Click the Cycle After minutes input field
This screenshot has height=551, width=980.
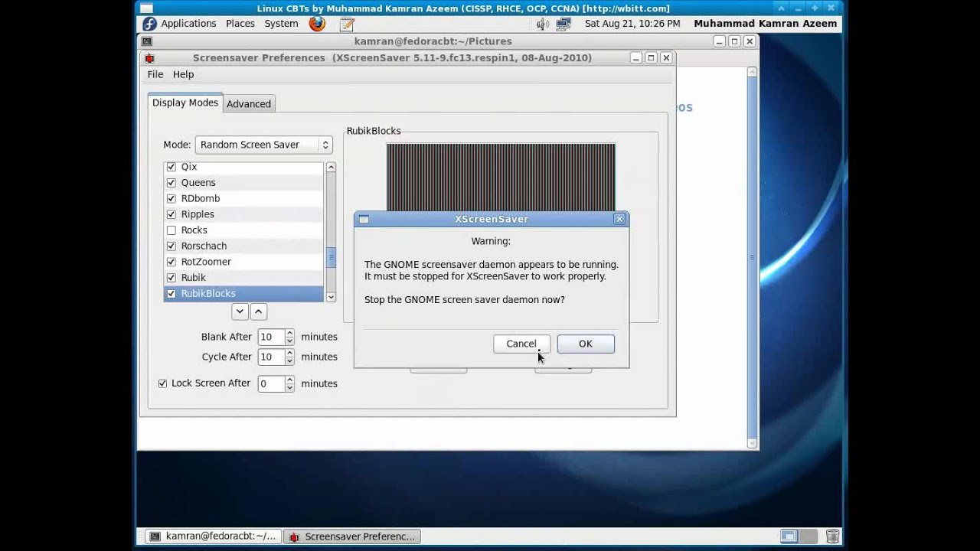[271, 357]
